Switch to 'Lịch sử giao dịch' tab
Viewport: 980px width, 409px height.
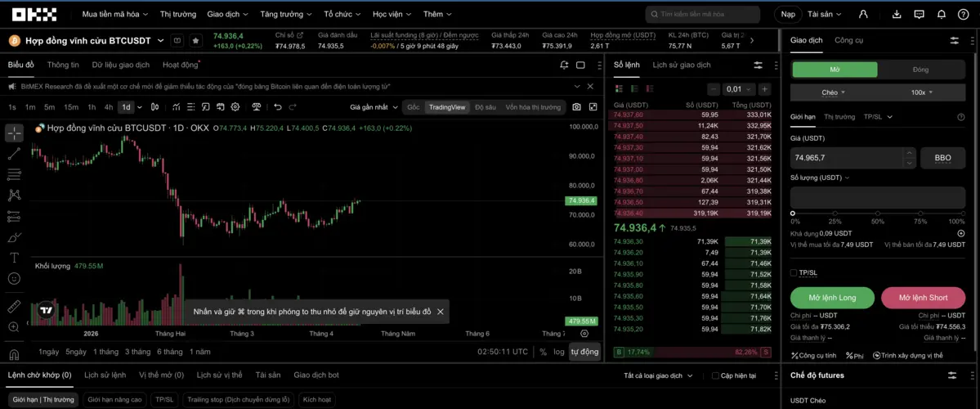pyautogui.click(x=681, y=65)
